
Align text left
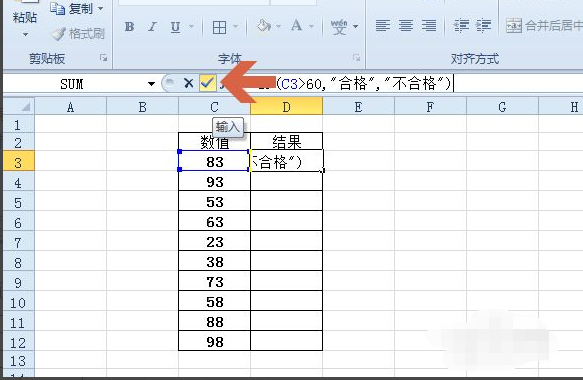tap(383, 26)
